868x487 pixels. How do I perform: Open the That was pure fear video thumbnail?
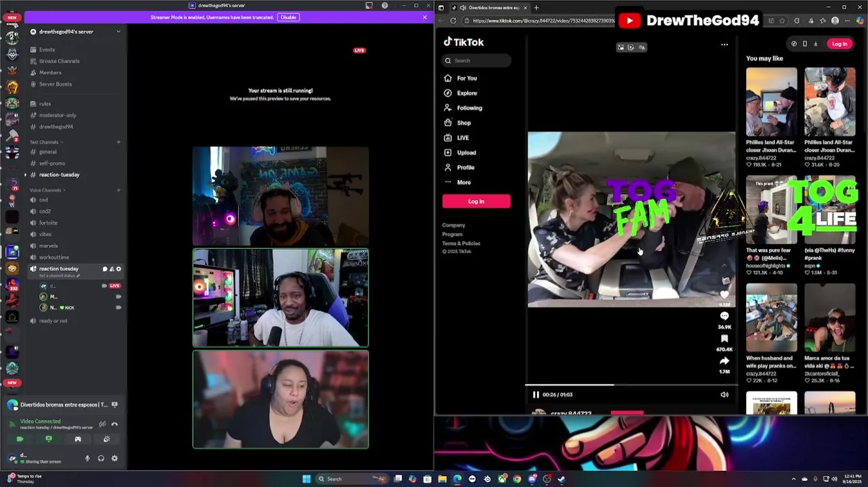pos(771,211)
